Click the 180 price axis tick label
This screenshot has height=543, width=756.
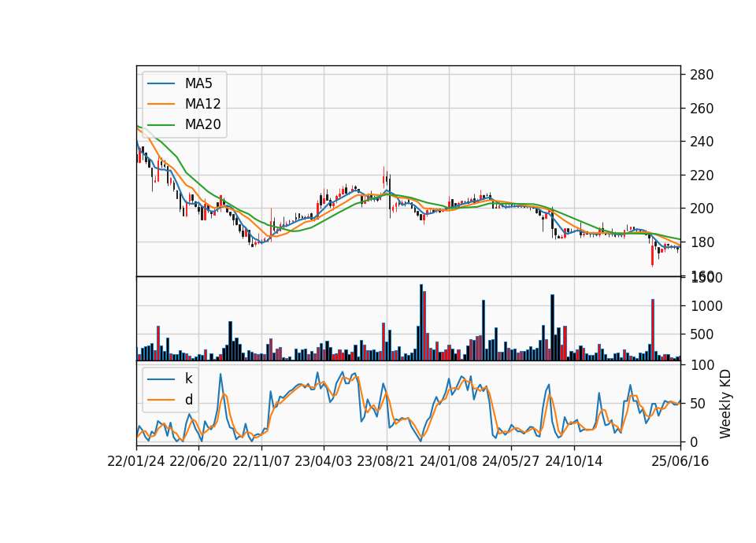point(702,242)
